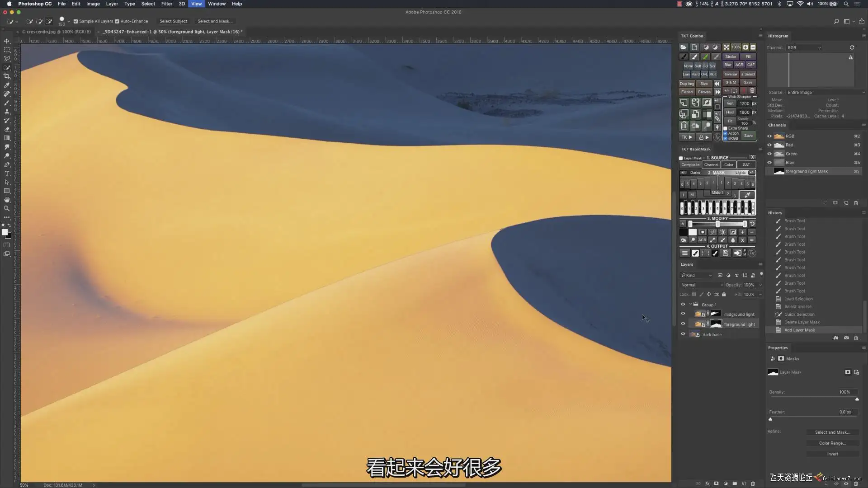Select the Eraser tool
This screenshot has width=868, height=488.
tap(7, 129)
